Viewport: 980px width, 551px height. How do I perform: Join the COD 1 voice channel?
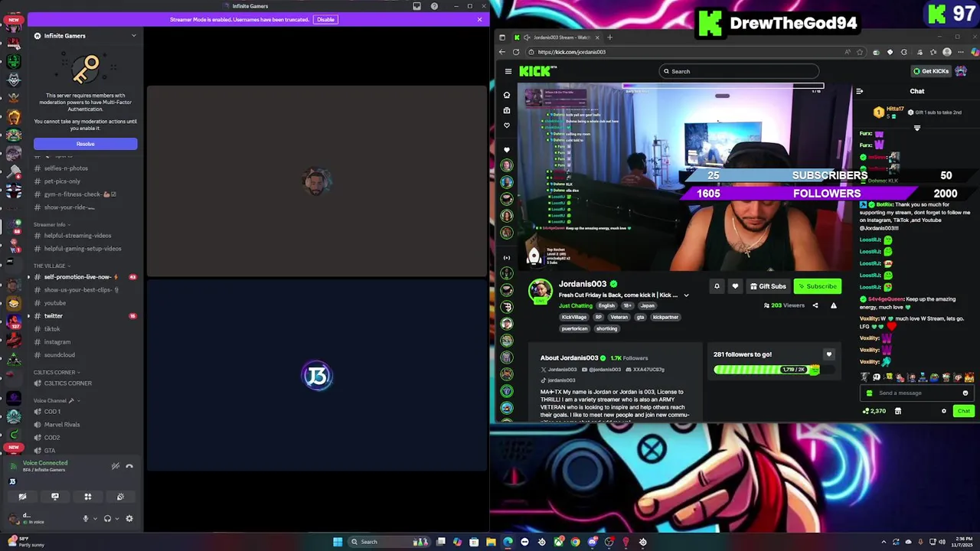(x=52, y=412)
